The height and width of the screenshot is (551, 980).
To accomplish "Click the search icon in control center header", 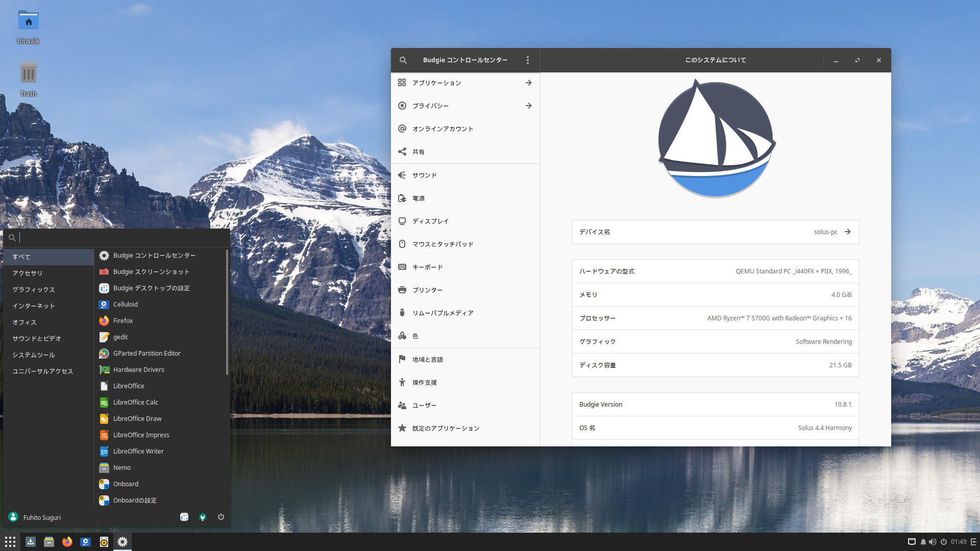I will (403, 60).
